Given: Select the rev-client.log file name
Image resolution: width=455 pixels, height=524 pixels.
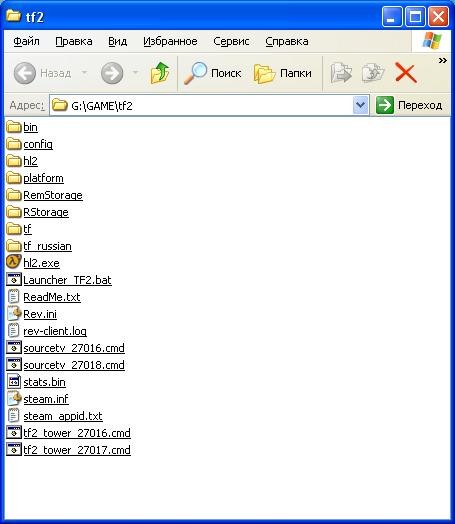Looking at the screenshot, I should pos(55,331).
